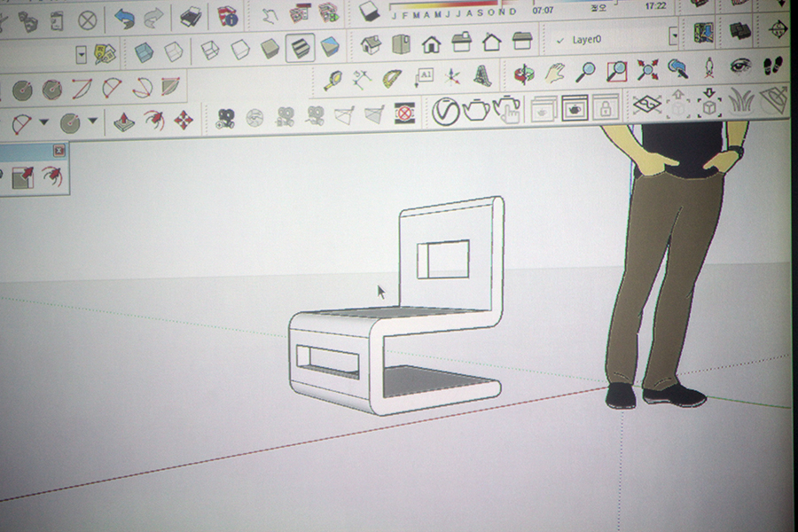The width and height of the screenshot is (798, 532).
Task: Select the Look Around eye tool
Action: (740, 66)
